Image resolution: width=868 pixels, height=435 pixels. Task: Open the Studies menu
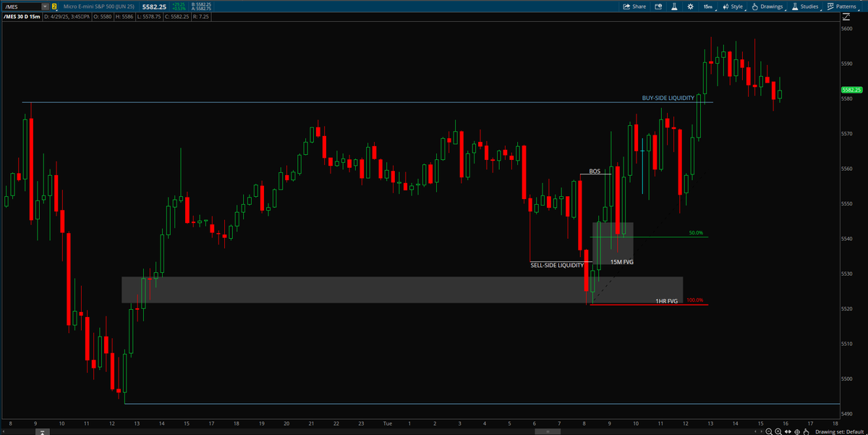click(805, 7)
